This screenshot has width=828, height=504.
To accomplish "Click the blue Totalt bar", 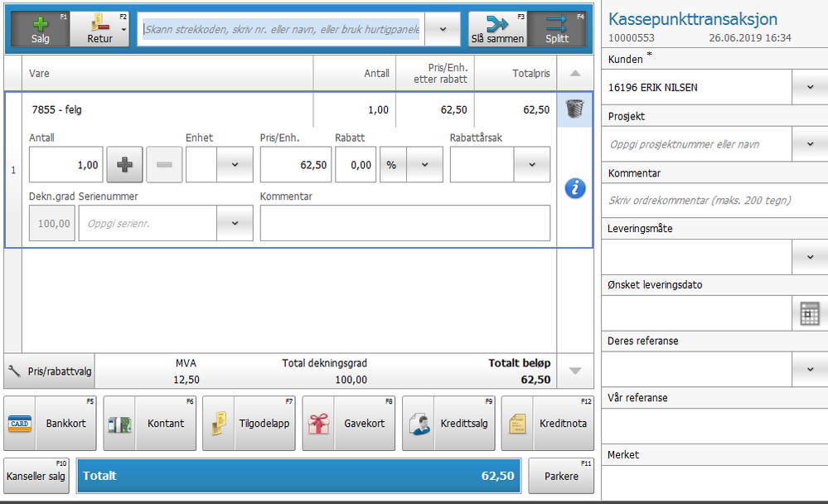I will pyautogui.click(x=299, y=476).
